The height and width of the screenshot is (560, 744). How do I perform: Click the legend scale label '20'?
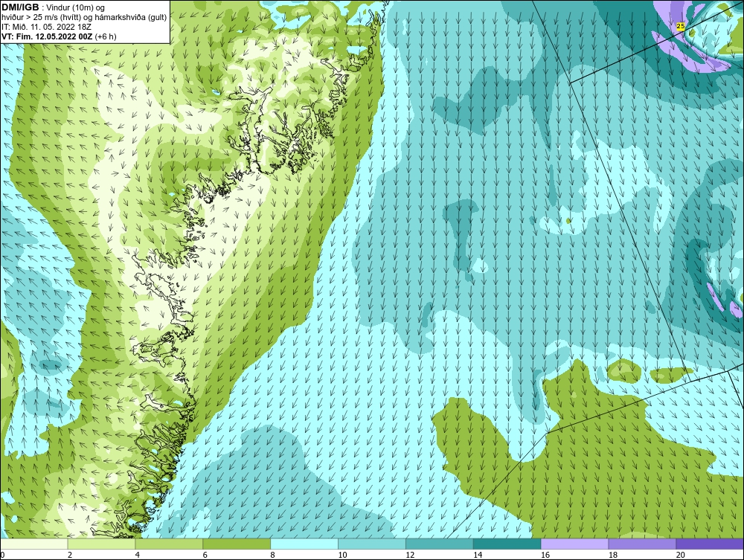pyautogui.click(x=680, y=555)
